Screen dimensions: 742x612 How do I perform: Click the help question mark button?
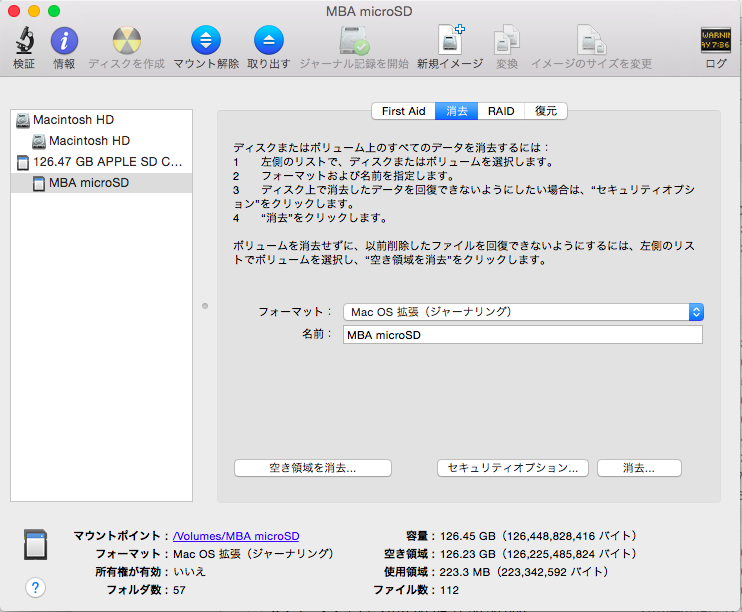[x=35, y=588]
